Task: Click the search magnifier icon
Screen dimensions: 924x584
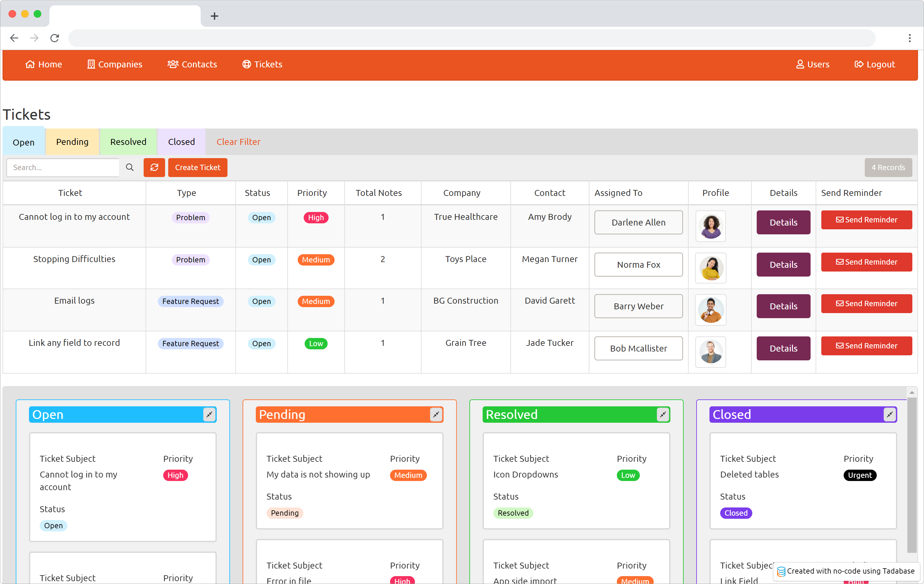Action: [130, 167]
